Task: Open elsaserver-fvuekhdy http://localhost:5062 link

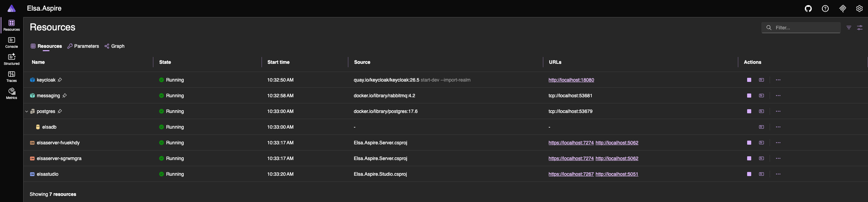Action: pos(617,143)
